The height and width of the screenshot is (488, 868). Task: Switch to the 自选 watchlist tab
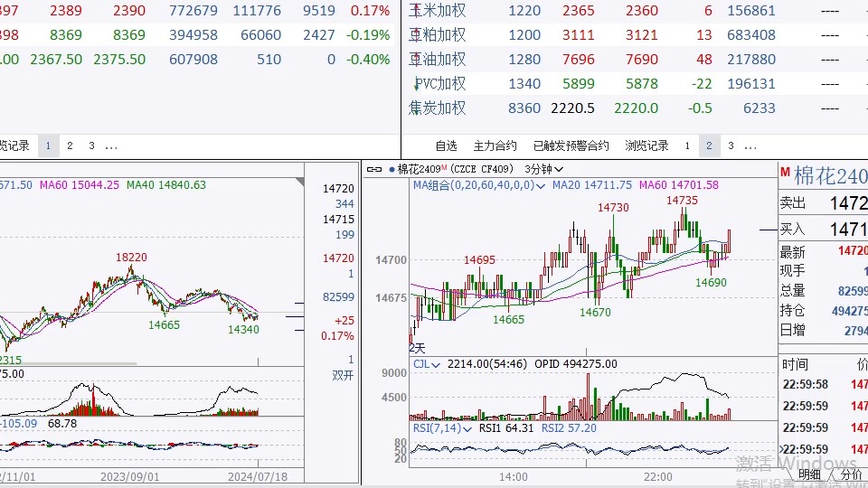[x=446, y=145]
